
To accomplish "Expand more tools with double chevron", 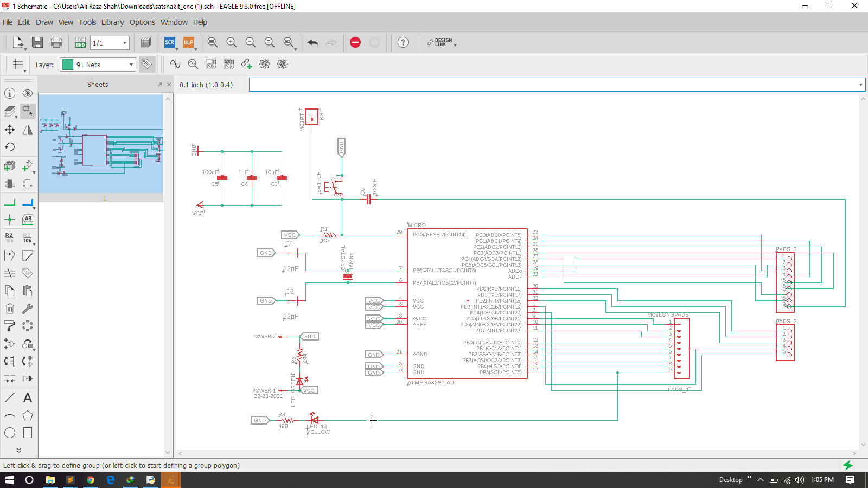I will [18, 450].
